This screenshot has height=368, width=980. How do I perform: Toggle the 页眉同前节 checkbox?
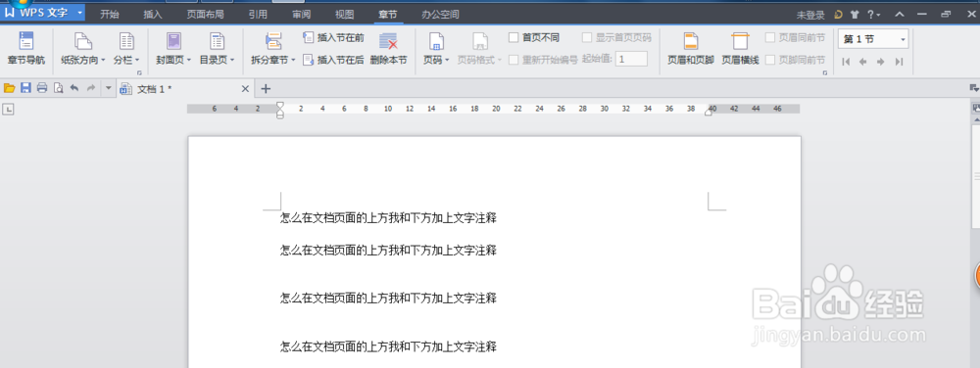[x=770, y=38]
